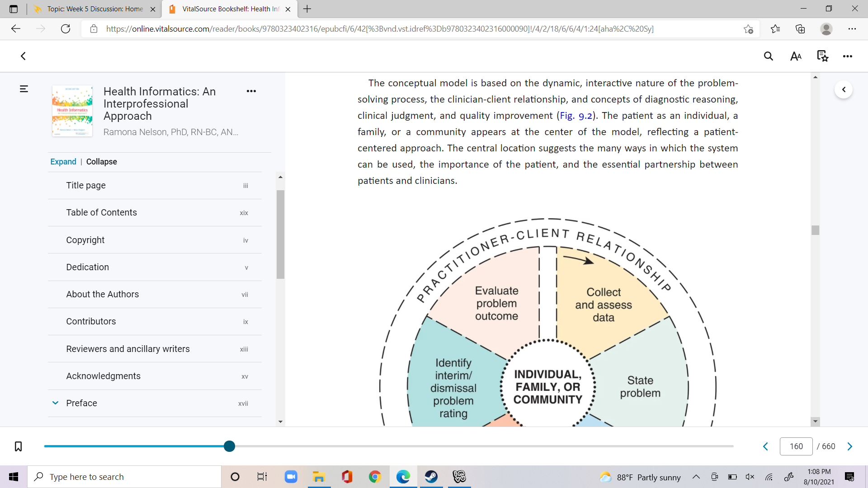Viewport: 868px width, 488px height.
Task: Open Steam from the taskbar
Action: pos(431,477)
